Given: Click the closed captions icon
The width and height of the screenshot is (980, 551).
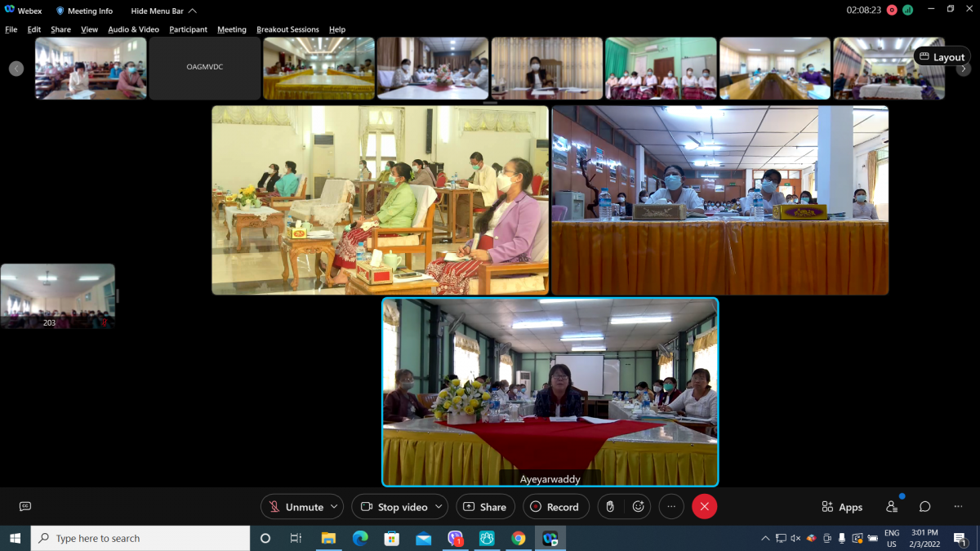Looking at the screenshot, I should click(24, 507).
